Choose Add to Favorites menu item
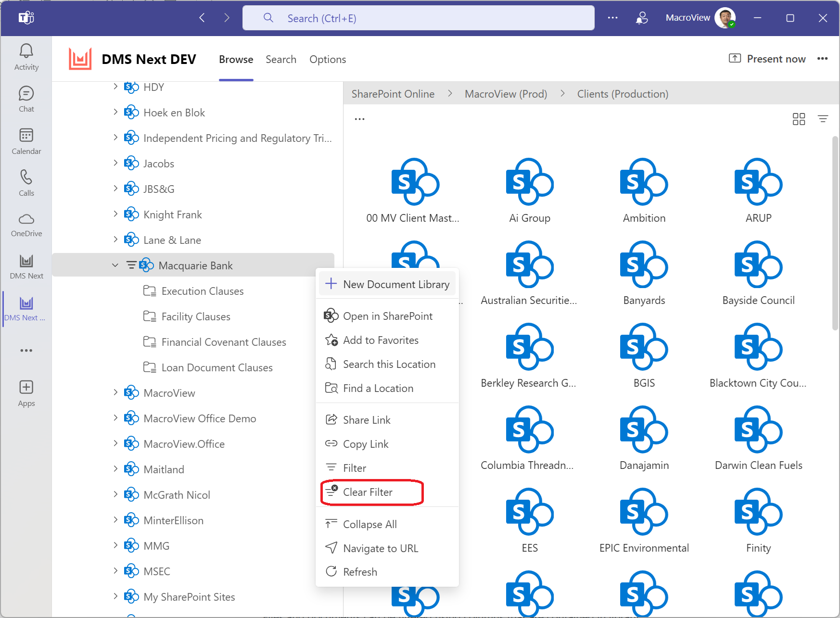840x618 pixels. pyautogui.click(x=387, y=340)
